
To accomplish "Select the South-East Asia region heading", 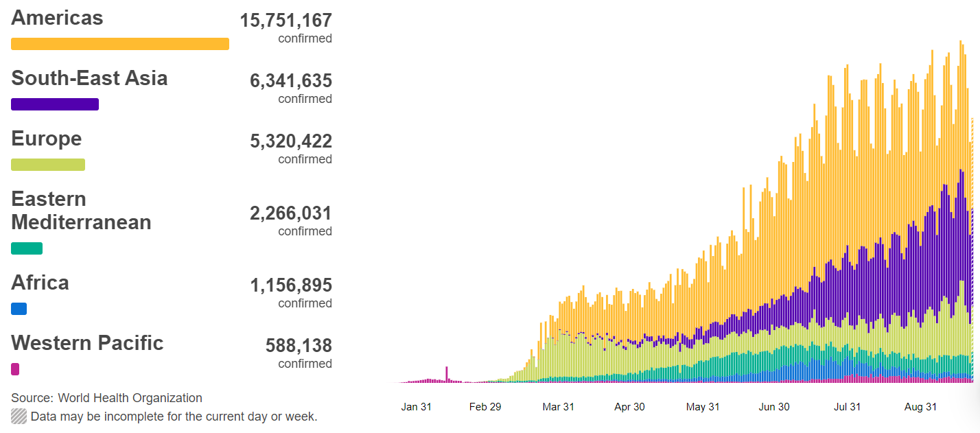I will (x=89, y=78).
